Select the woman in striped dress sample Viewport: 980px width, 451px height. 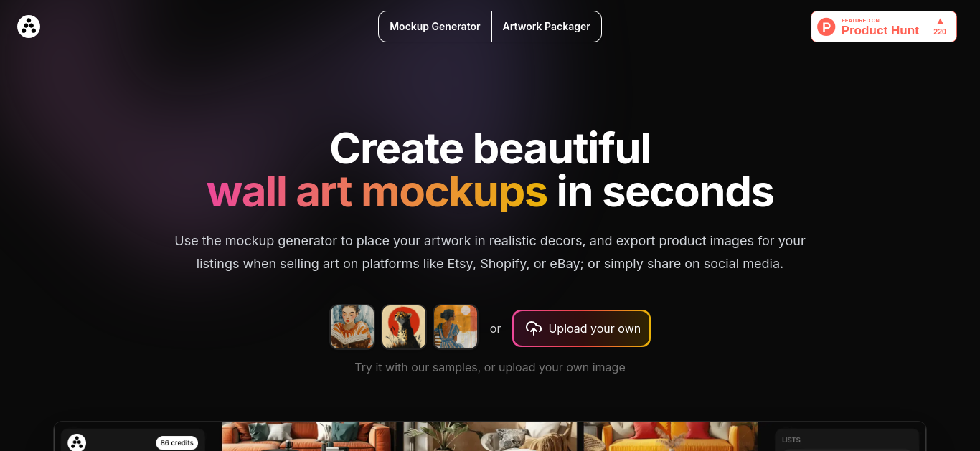pos(456,327)
